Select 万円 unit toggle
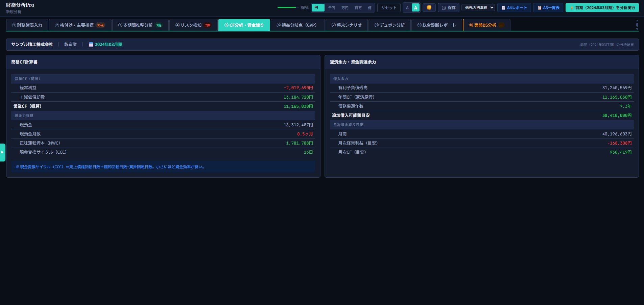This screenshot has height=305, width=644. (x=345, y=8)
